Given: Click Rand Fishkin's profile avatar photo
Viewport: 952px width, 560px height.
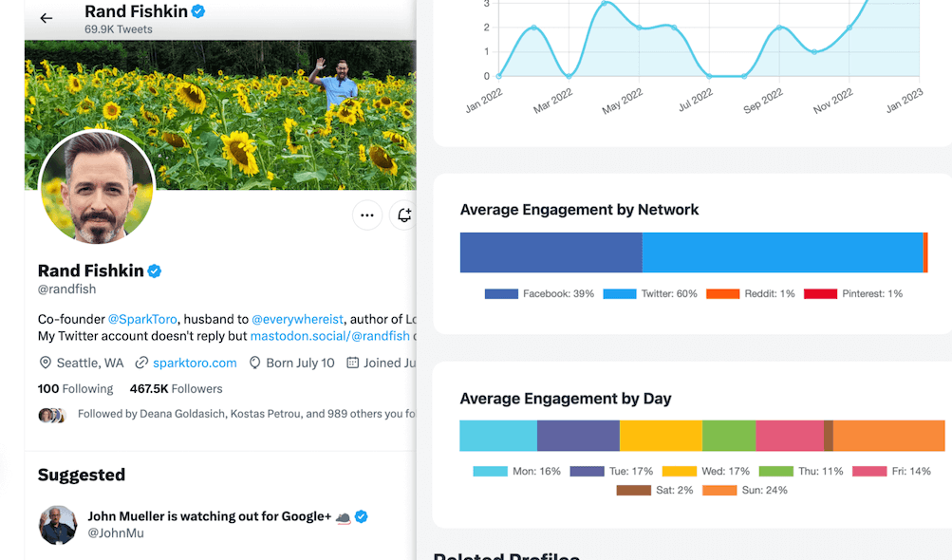Looking at the screenshot, I should click(96, 187).
